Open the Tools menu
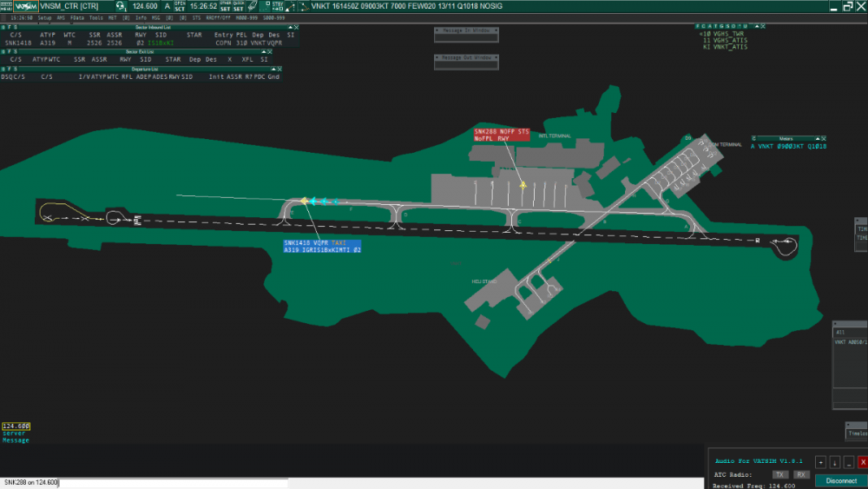 click(95, 17)
